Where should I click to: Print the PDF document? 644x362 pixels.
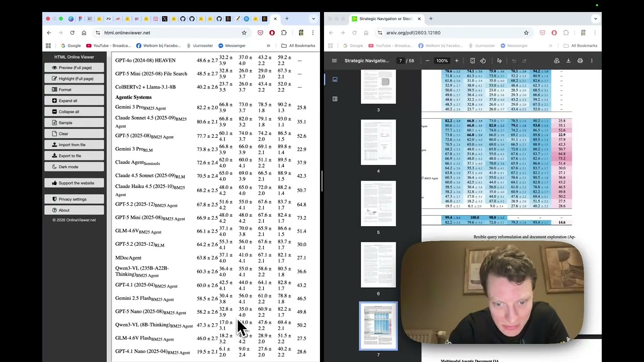click(x=580, y=61)
